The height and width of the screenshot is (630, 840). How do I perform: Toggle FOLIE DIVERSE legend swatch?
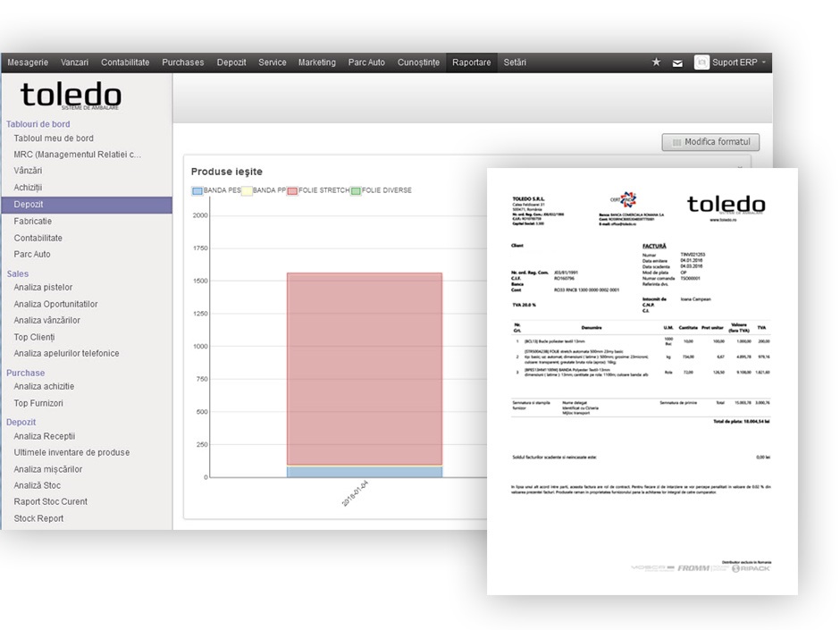pyautogui.click(x=356, y=190)
